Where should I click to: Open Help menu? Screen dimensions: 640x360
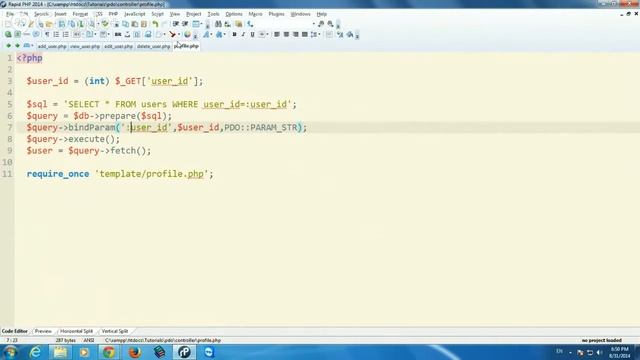(322, 14)
